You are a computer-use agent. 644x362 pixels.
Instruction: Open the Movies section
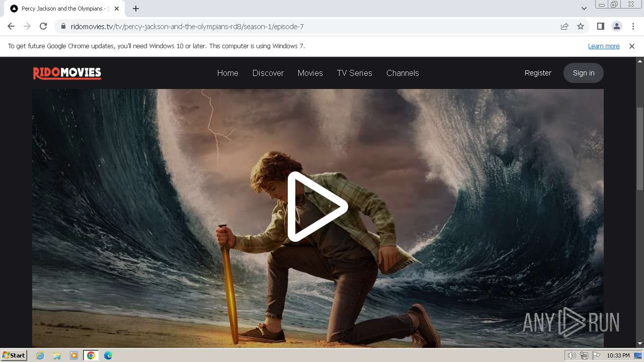(x=310, y=73)
